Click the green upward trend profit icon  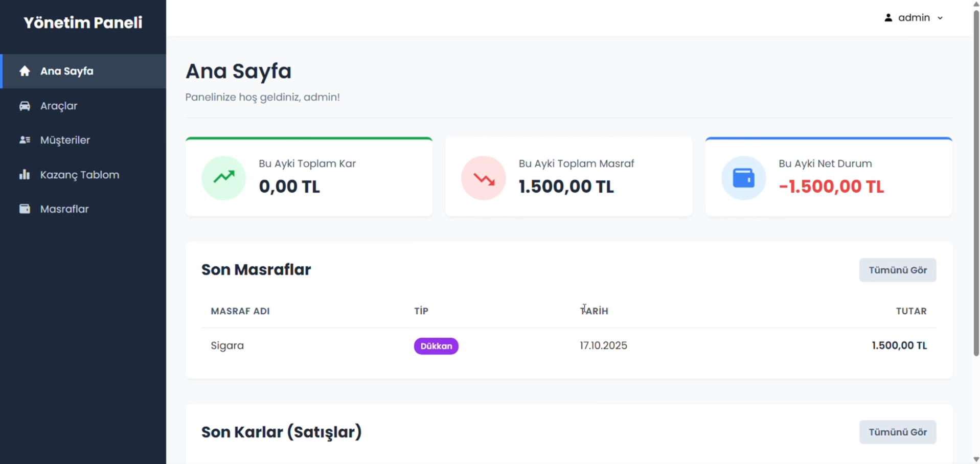[x=223, y=178]
